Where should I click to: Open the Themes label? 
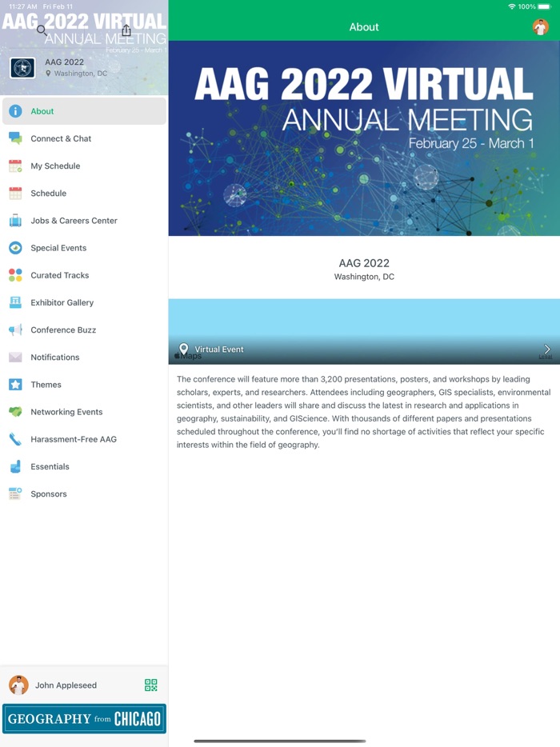pyautogui.click(x=46, y=385)
